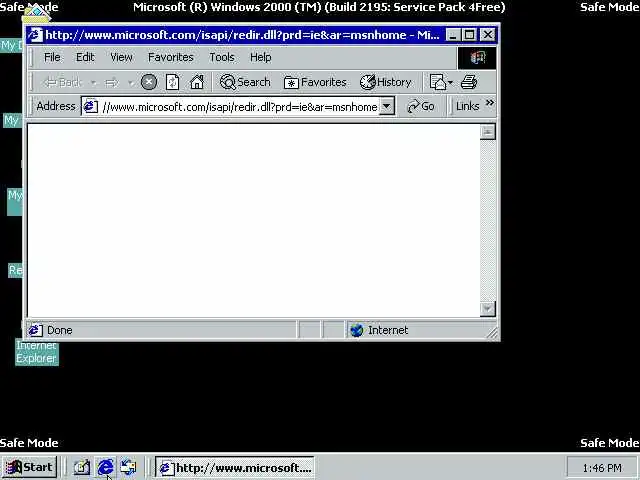This screenshot has height=480, width=640.
Task: Click the microsoft.com taskbar window button
Action: tap(235, 468)
